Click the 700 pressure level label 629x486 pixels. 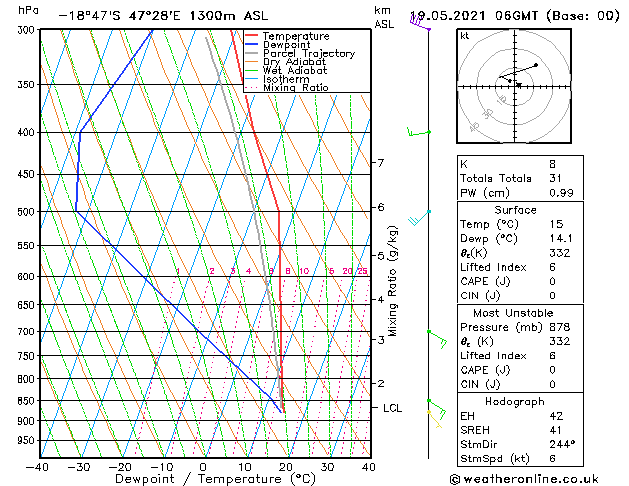[x=28, y=332]
